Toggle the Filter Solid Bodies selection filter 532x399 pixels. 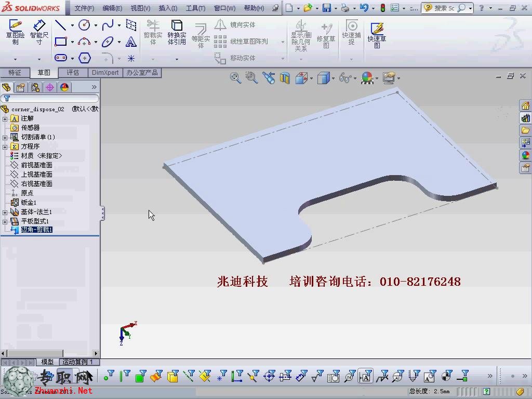pyautogui.click(x=172, y=376)
